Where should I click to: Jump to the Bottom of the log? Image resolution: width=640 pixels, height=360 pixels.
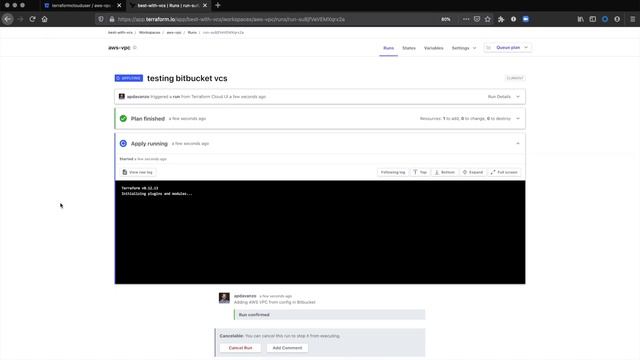pyautogui.click(x=445, y=172)
